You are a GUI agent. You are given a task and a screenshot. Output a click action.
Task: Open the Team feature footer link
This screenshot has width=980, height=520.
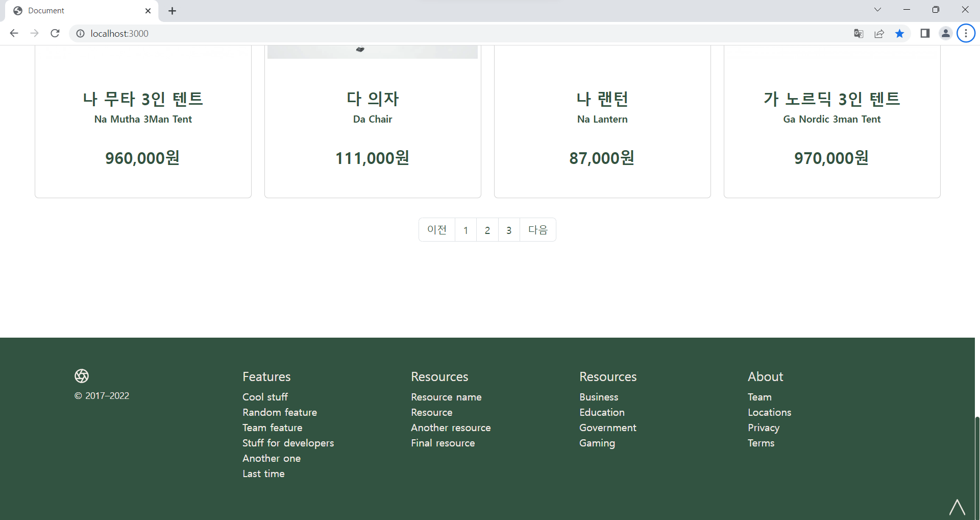point(273,428)
